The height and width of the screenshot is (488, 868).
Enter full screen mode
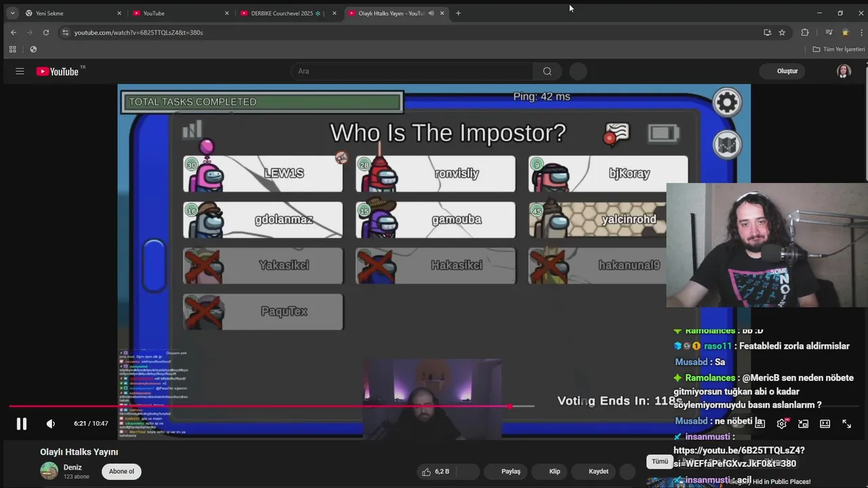pos(847,424)
